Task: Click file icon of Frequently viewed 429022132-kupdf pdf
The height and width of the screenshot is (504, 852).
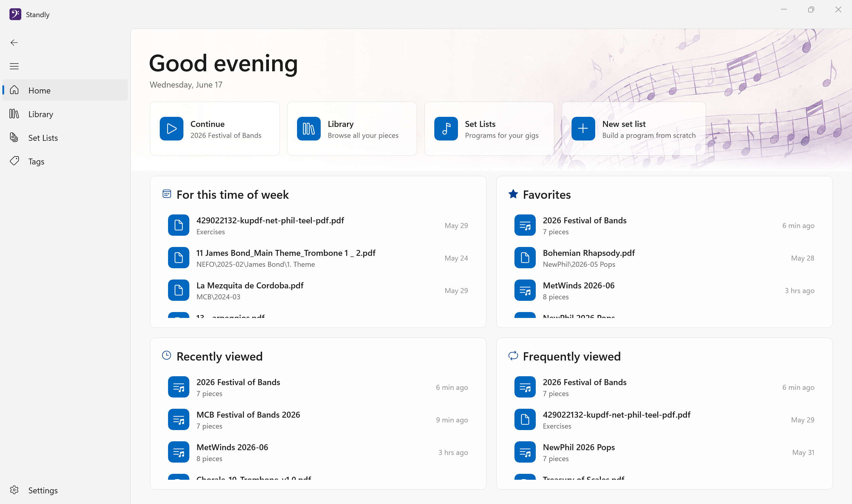Action: point(525,419)
